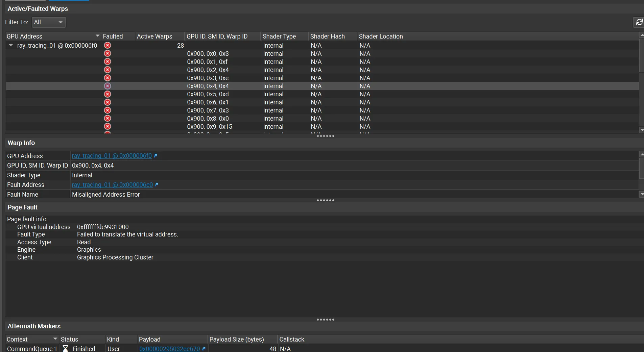Click the Active Warps column header
This screenshot has width=644, height=352.
click(x=160, y=36)
